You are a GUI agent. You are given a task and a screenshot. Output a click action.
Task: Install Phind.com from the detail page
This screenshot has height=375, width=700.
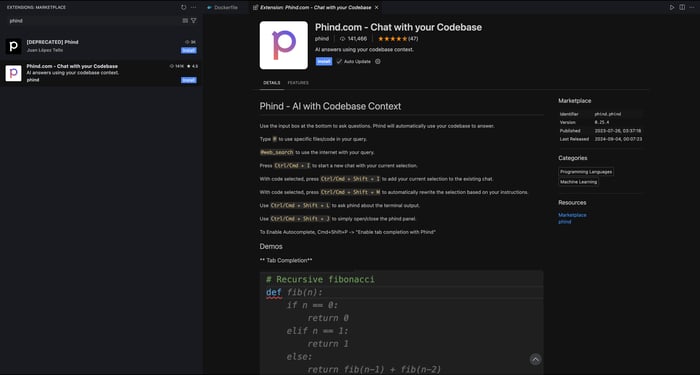click(324, 62)
